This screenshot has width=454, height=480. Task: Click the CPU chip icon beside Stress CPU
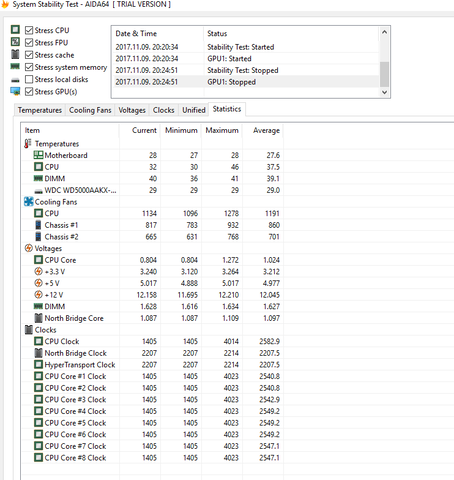(x=15, y=29)
